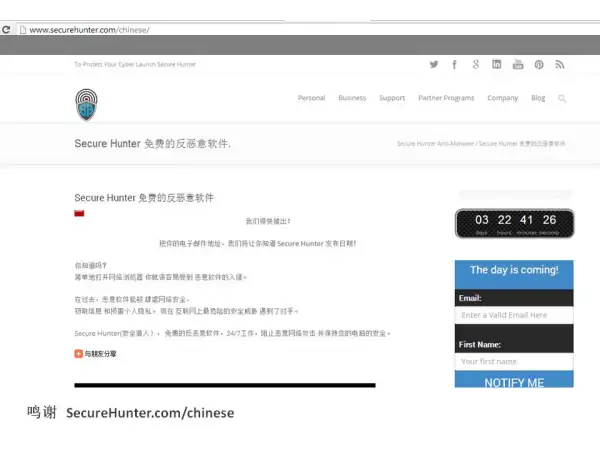Open the Partner Programs menu item
Screen dimensions: 600x450
(446, 98)
